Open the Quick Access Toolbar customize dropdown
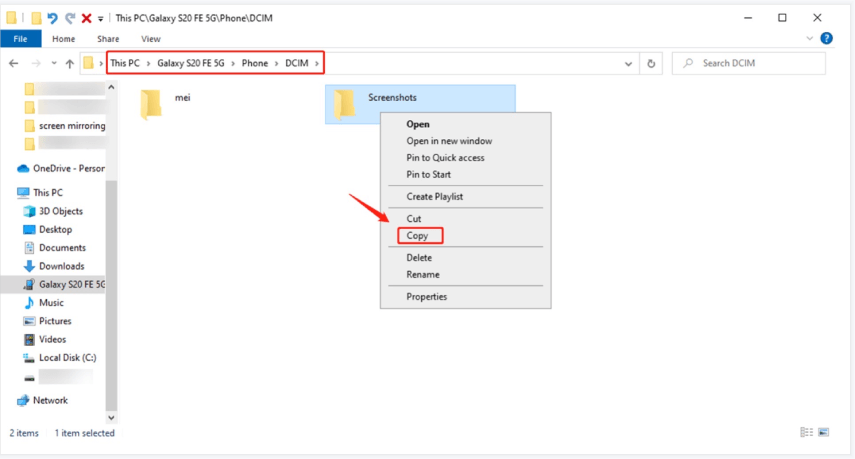This screenshot has width=855, height=459. pyautogui.click(x=100, y=19)
